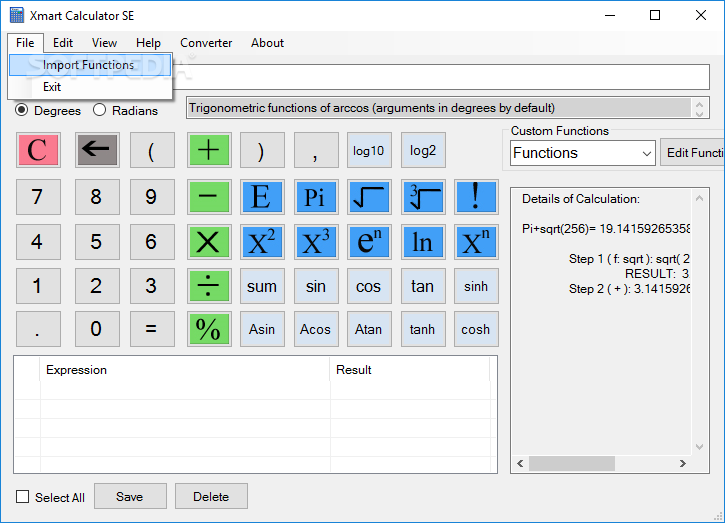Viewport: 725px width, 523px height.
Task: Open the Edit menu
Action: point(63,43)
